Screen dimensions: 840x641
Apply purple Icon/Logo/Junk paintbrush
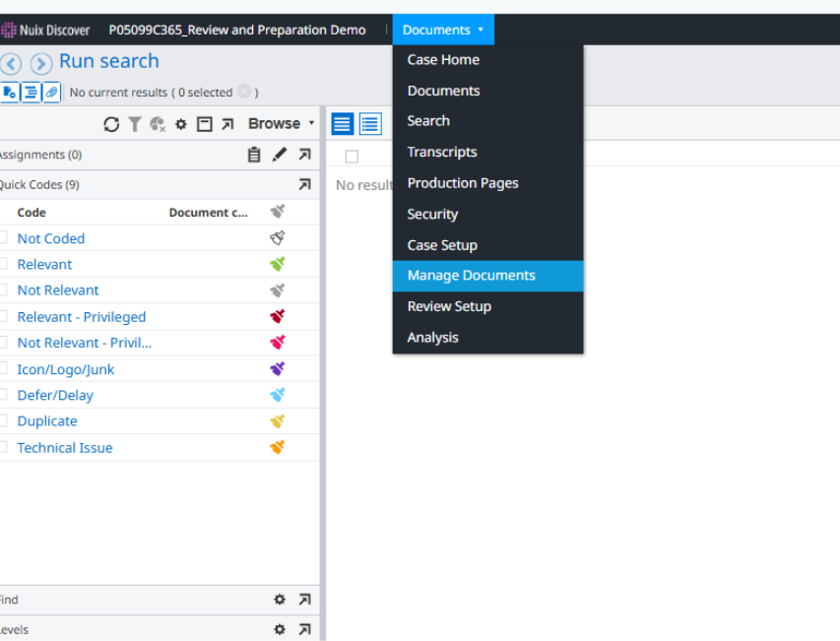pyautogui.click(x=278, y=369)
